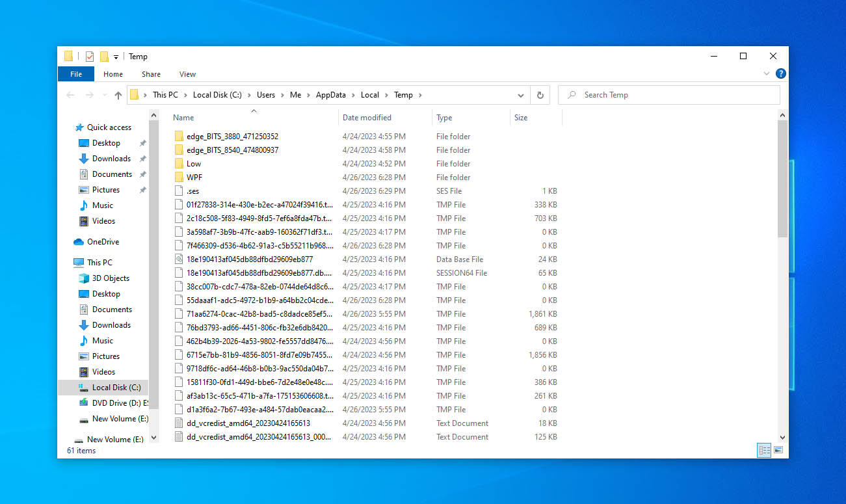Select Documents under Quick access
The height and width of the screenshot is (504, 846).
click(x=112, y=174)
